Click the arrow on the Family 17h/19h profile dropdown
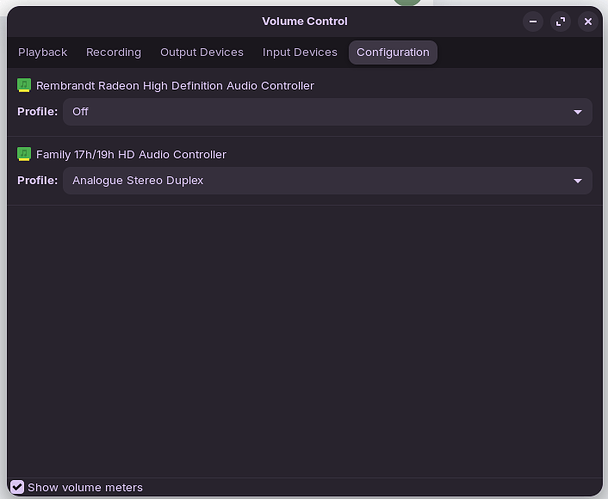Viewport: 608px width, 499px height. [x=577, y=181]
